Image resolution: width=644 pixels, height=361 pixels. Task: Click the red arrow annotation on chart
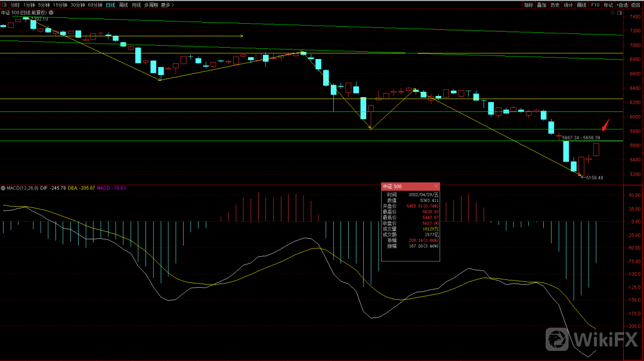pos(605,125)
